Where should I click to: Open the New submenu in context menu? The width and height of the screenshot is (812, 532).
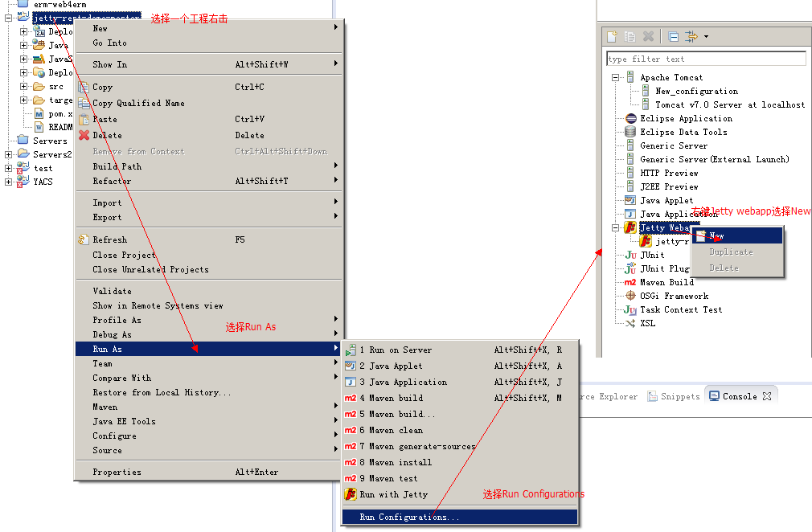tap(209, 28)
